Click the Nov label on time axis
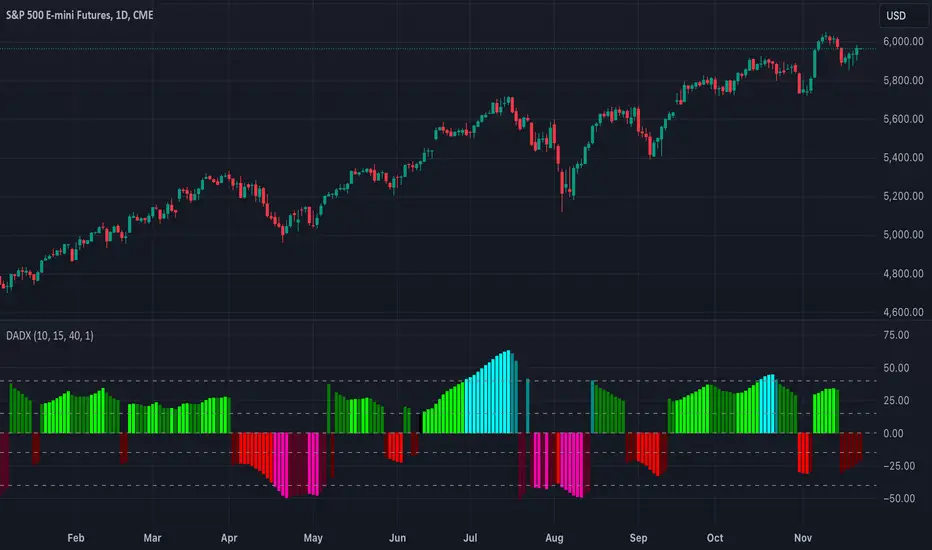The height and width of the screenshot is (550, 932). point(803,538)
